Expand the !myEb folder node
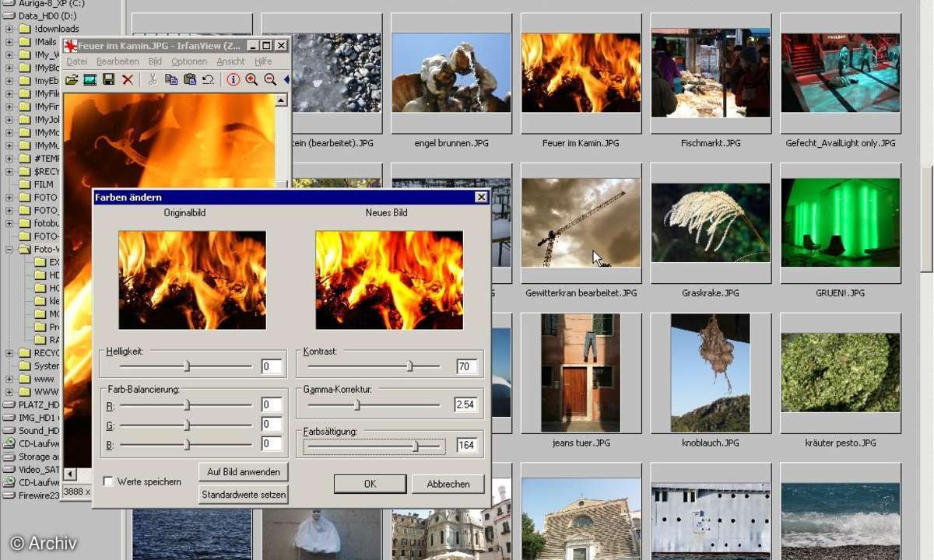 point(9,81)
